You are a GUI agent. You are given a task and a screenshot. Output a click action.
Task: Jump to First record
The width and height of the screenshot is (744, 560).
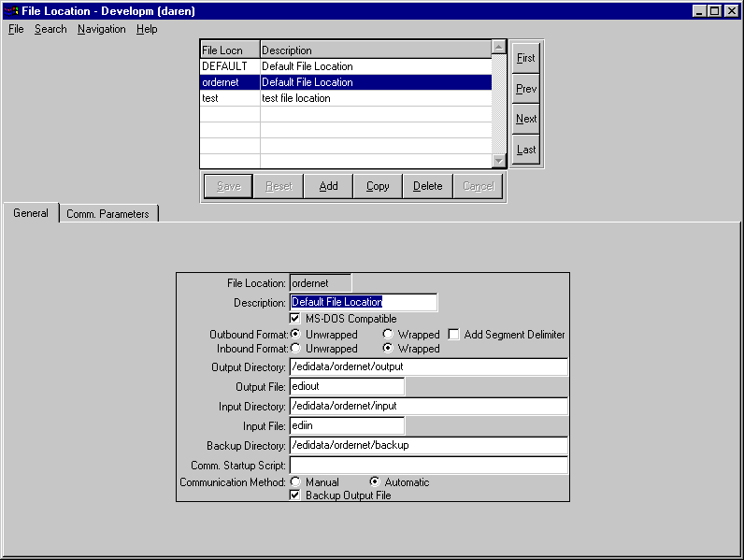click(526, 58)
